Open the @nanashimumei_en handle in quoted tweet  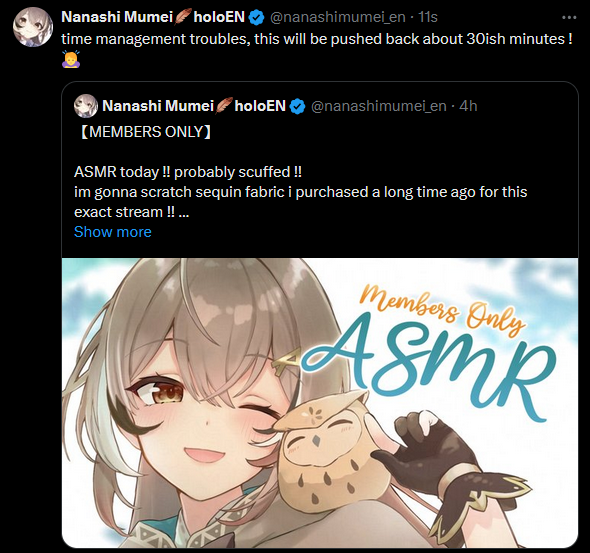click(x=379, y=106)
